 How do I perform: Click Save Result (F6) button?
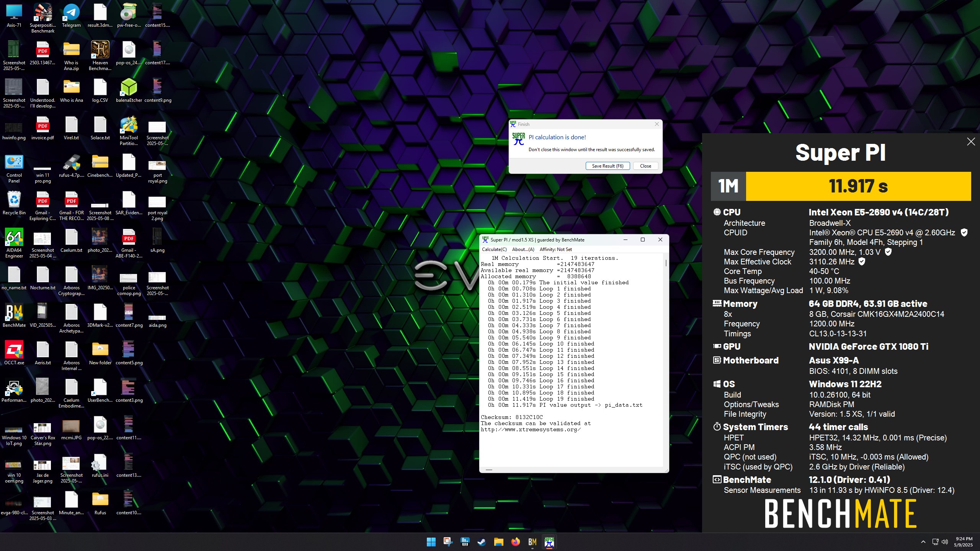[x=608, y=166]
